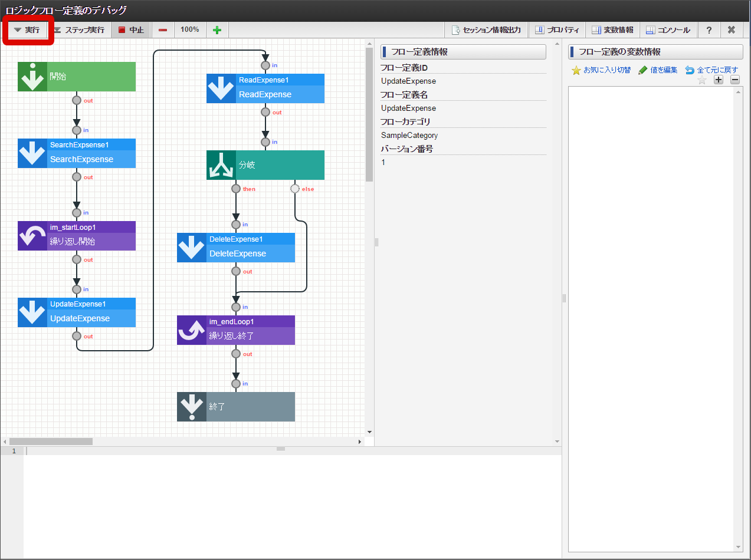Click the canvas scroll left arrow
This screenshot has height=560, width=751.
[5, 442]
